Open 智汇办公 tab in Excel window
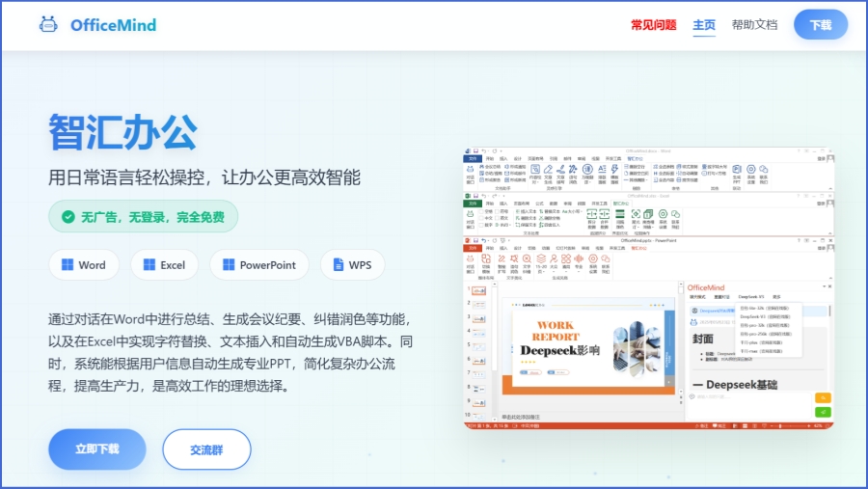This screenshot has width=868, height=489. pos(621,204)
